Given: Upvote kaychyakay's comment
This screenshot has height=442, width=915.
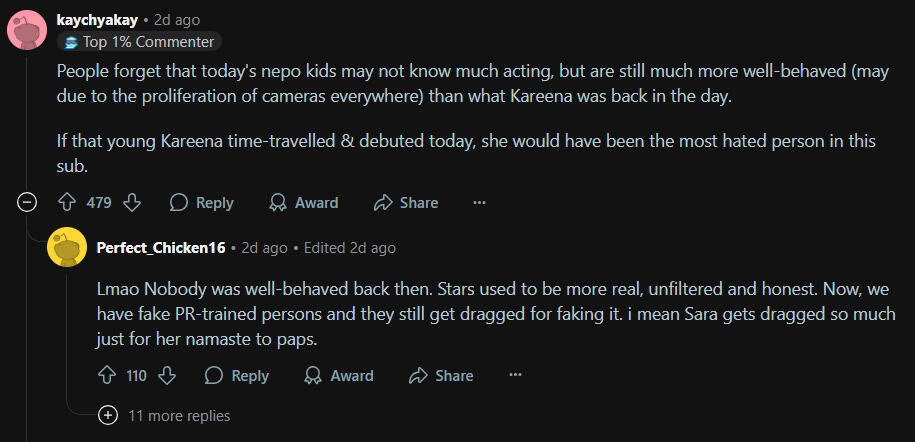Looking at the screenshot, I should [x=67, y=202].
